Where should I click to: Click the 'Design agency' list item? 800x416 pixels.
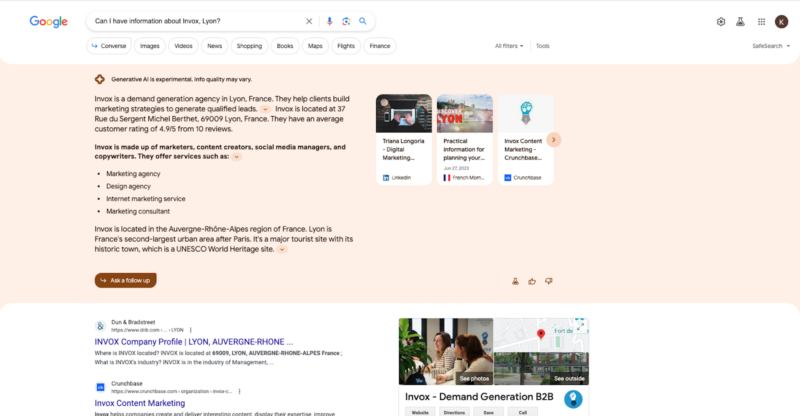pyautogui.click(x=129, y=186)
